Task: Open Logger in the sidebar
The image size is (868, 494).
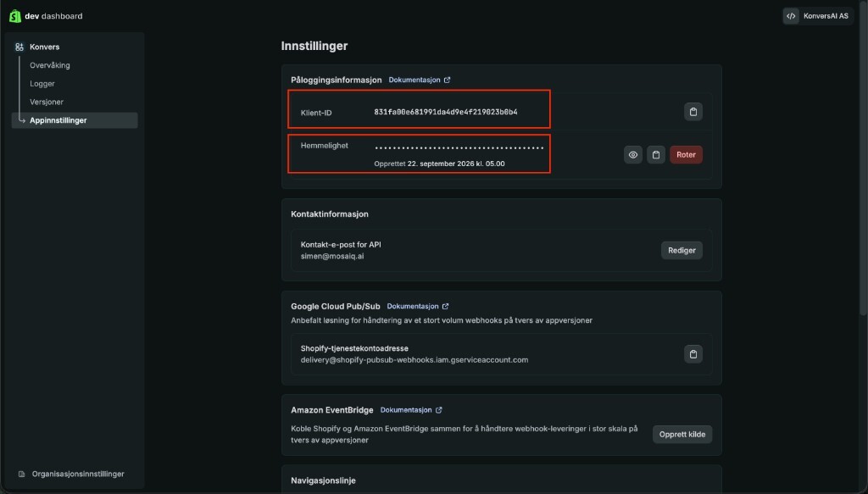Action: (x=42, y=84)
